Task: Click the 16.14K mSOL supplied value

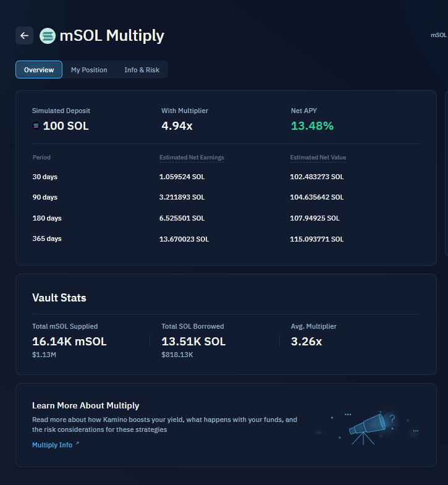Action: point(69,342)
